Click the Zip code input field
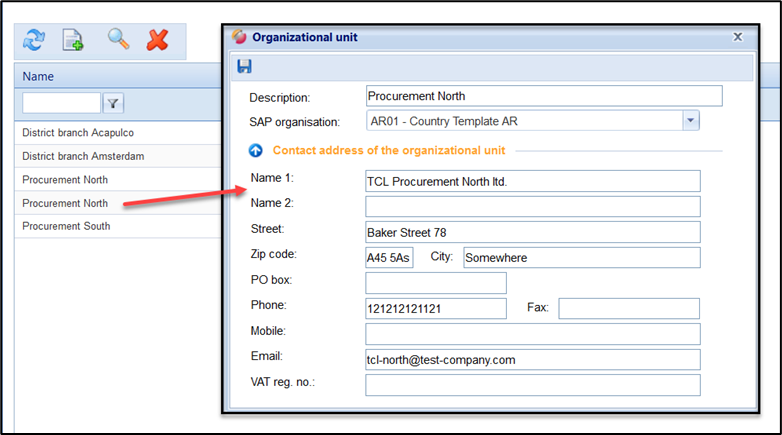This screenshot has height=435, width=782. 389,257
